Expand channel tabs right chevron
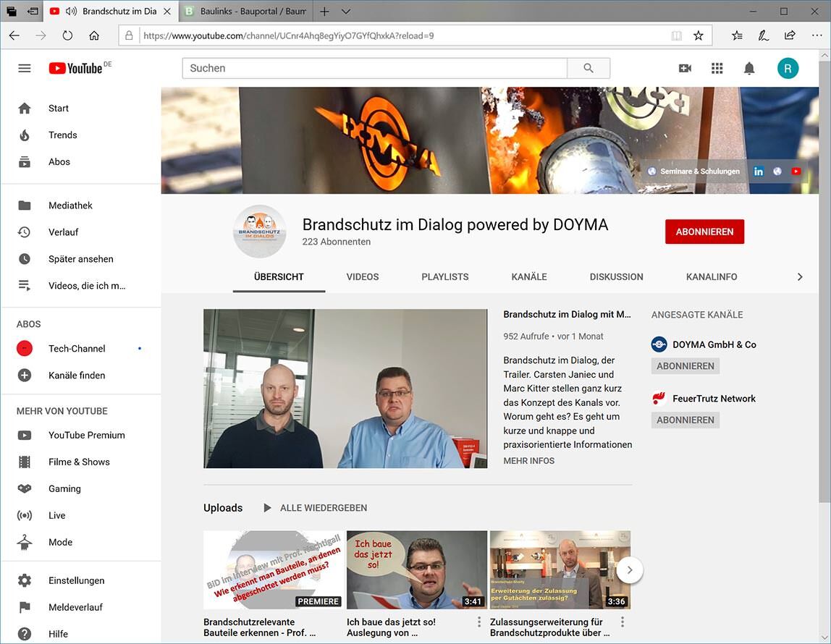The height and width of the screenshot is (644, 831). [800, 276]
